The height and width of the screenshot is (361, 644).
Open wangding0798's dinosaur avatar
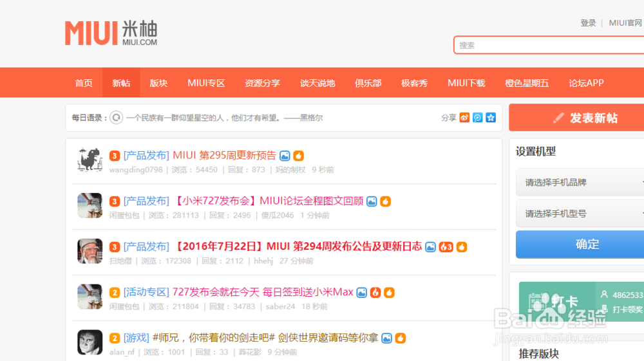tap(90, 160)
